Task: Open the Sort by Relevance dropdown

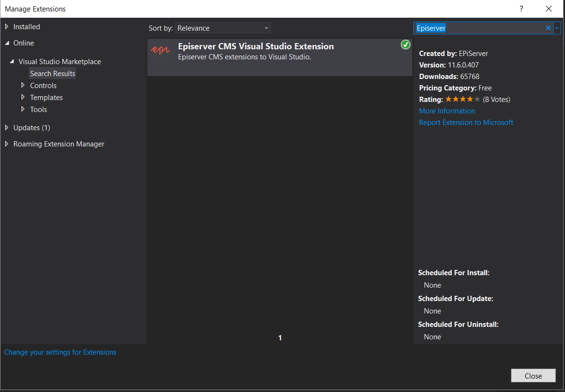Action: [222, 28]
